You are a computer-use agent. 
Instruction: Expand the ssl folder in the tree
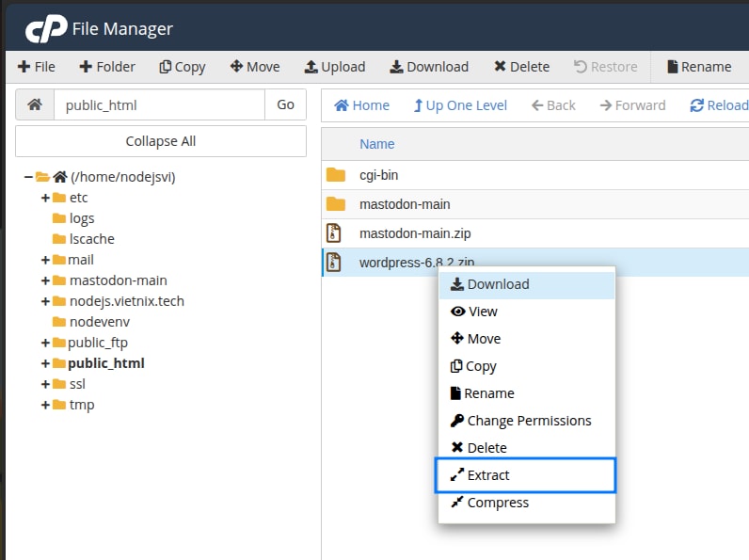coord(45,384)
